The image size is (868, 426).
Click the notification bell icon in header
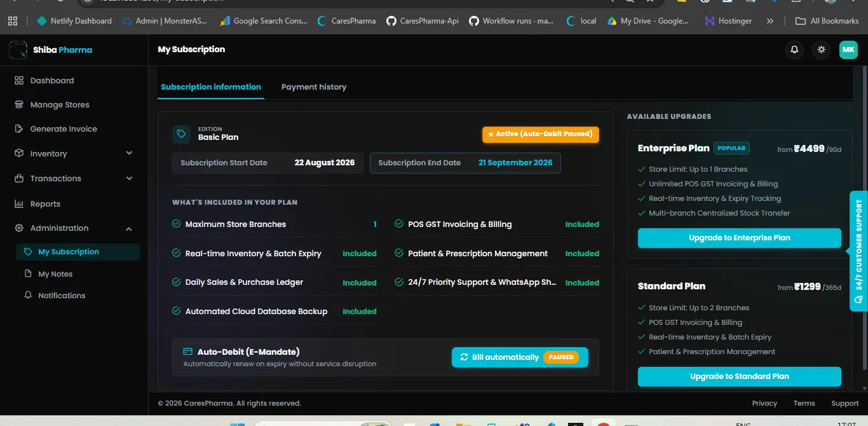tap(794, 50)
